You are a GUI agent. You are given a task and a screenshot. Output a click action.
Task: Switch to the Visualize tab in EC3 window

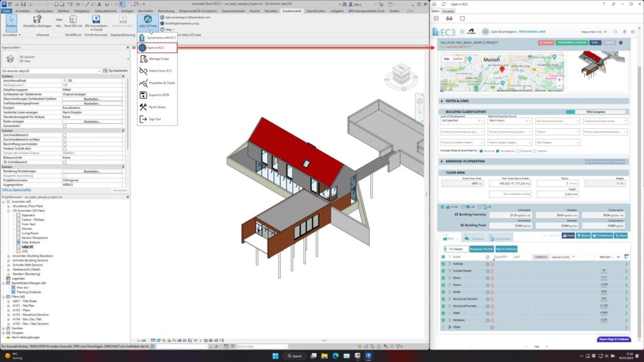(448, 11)
